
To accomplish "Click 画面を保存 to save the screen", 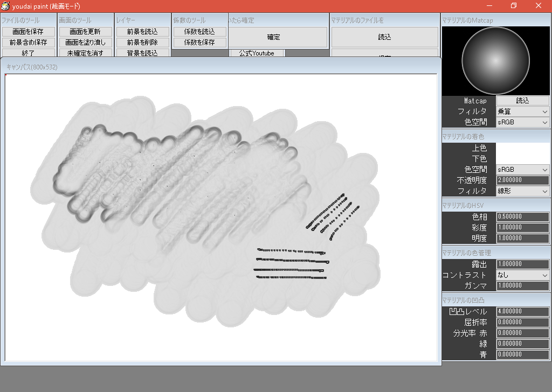I will click(30, 31).
